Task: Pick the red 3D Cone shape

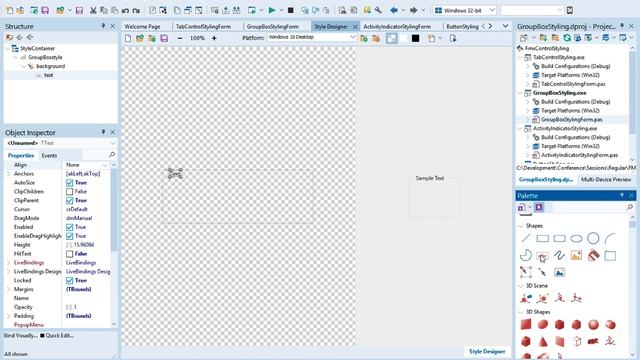Action: coord(542,342)
